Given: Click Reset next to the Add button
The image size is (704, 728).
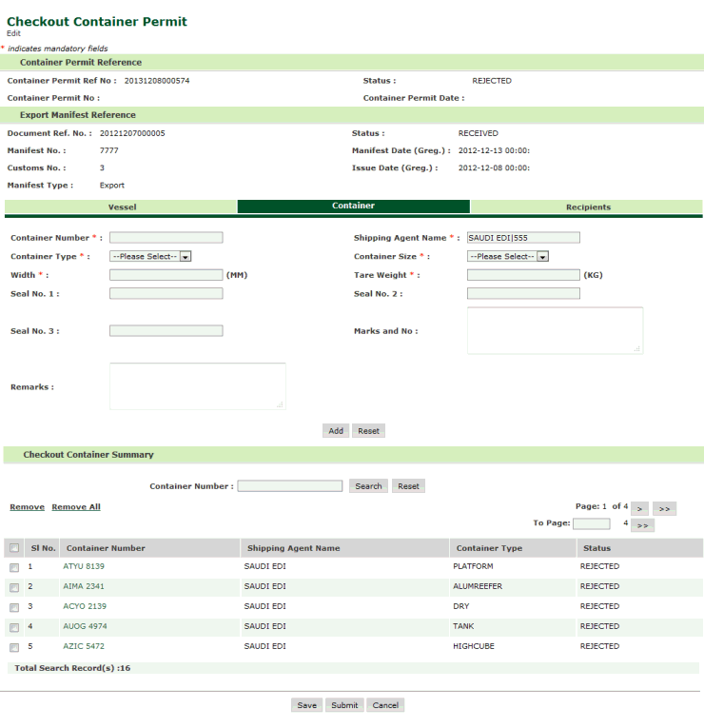Looking at the screenshot, I should pos(368,431).
